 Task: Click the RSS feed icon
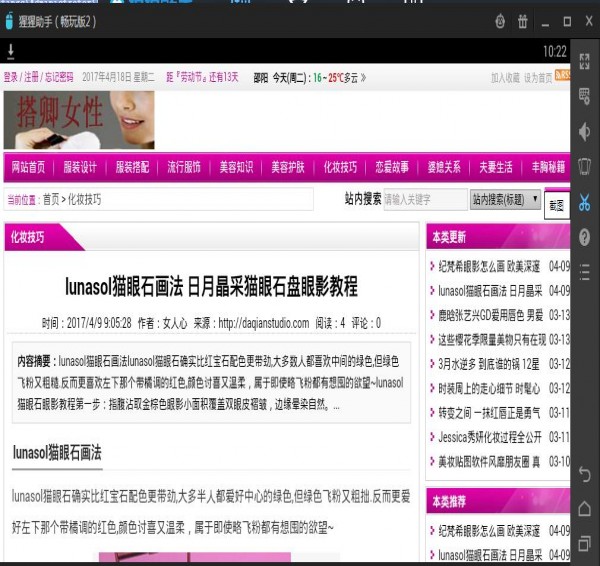pos(562,74)
